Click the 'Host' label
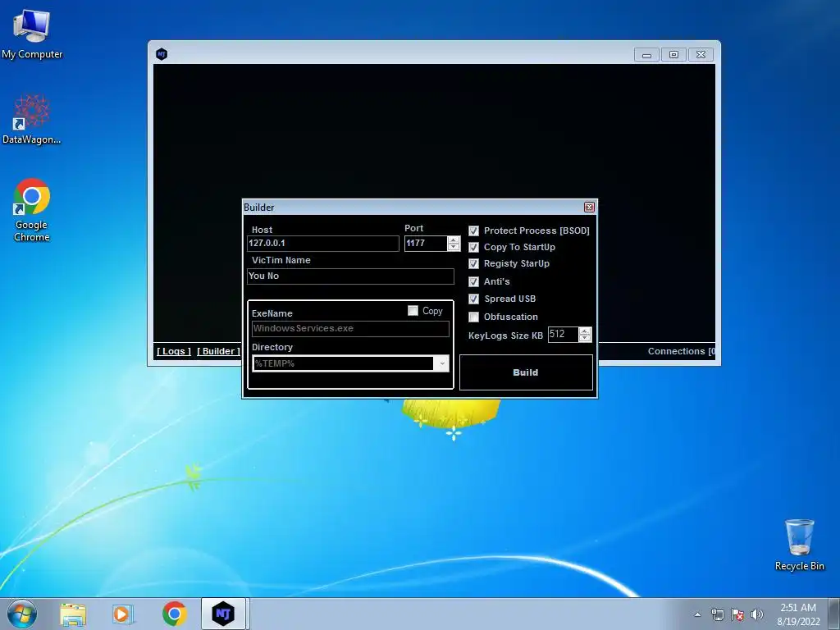The width and height of the screenshot is (840, 630). 262,230
